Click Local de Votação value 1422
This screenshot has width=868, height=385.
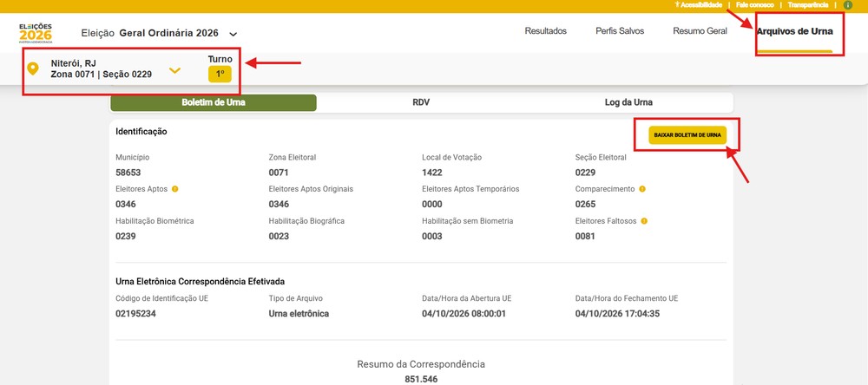431,173
